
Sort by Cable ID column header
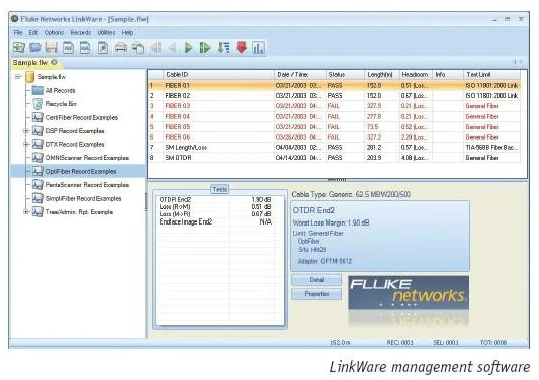pyautogui.click(x=219, y=75)
